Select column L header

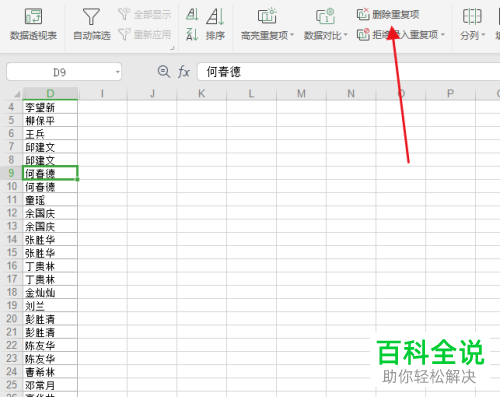(251, 93)
